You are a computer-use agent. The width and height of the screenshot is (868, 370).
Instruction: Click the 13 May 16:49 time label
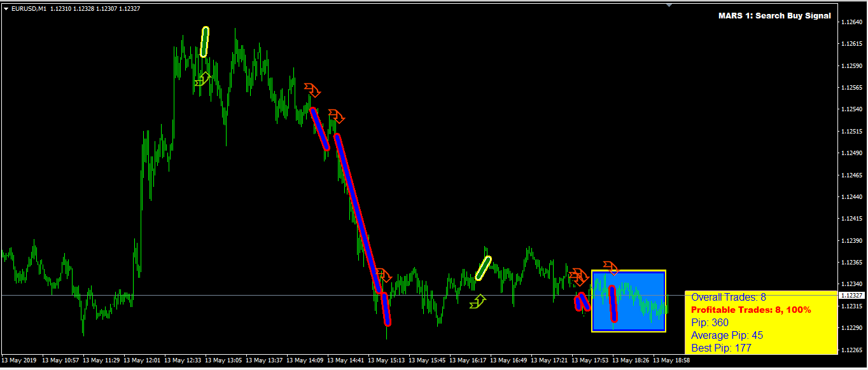click(508, 360)
